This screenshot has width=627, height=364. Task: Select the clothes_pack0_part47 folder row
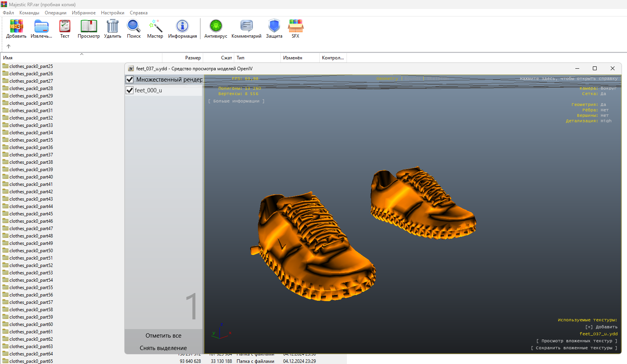point(31,228)
